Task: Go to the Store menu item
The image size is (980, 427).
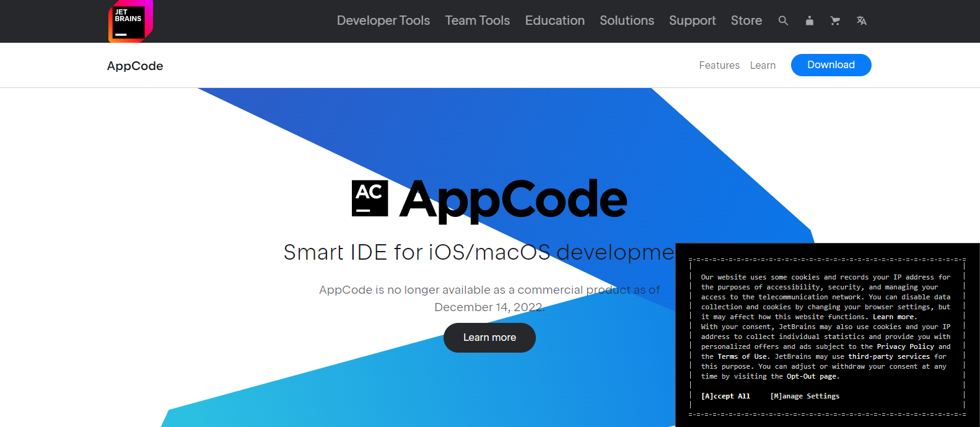Action: (x=746, y=20)
